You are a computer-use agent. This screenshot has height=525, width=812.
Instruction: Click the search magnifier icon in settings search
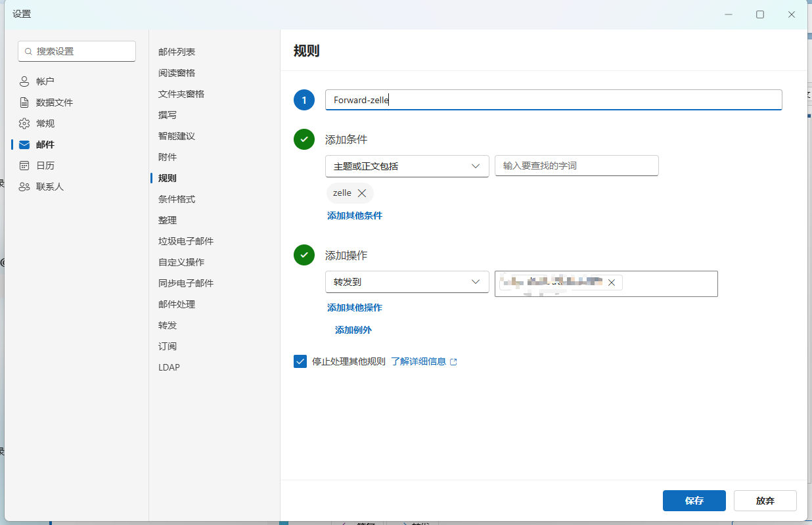[29, 51]
